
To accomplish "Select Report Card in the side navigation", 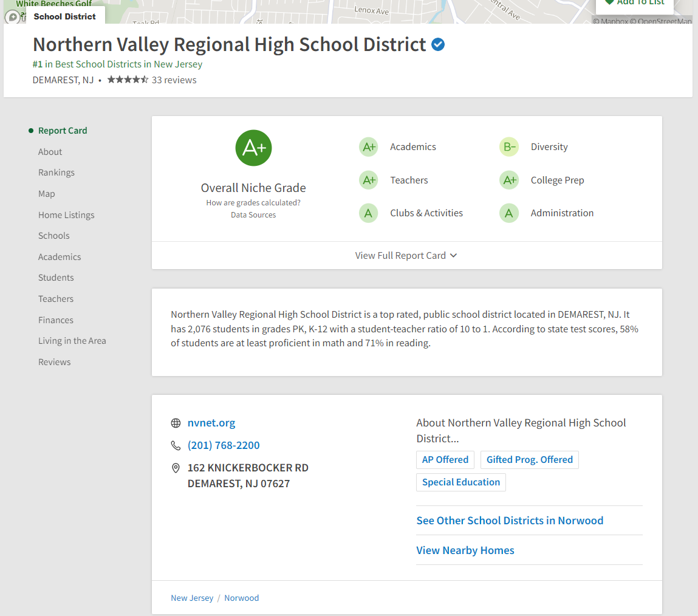I will [x=63, y=131].
